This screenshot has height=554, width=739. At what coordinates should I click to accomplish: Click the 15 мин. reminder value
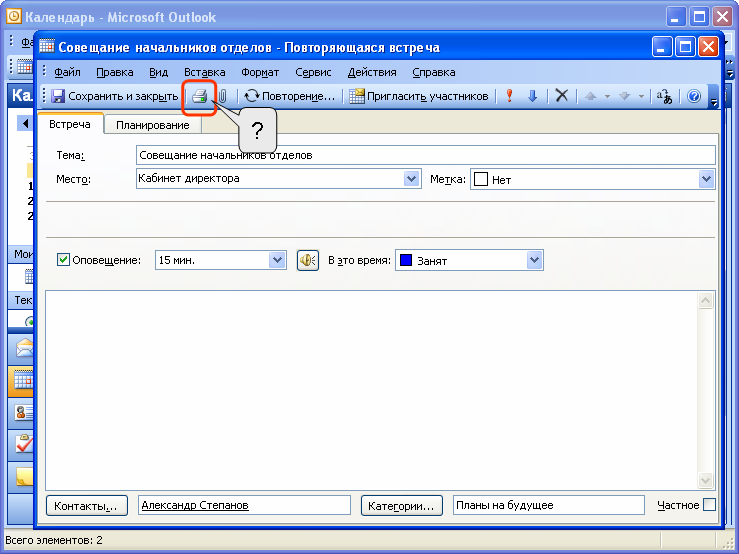coord(177,260)
